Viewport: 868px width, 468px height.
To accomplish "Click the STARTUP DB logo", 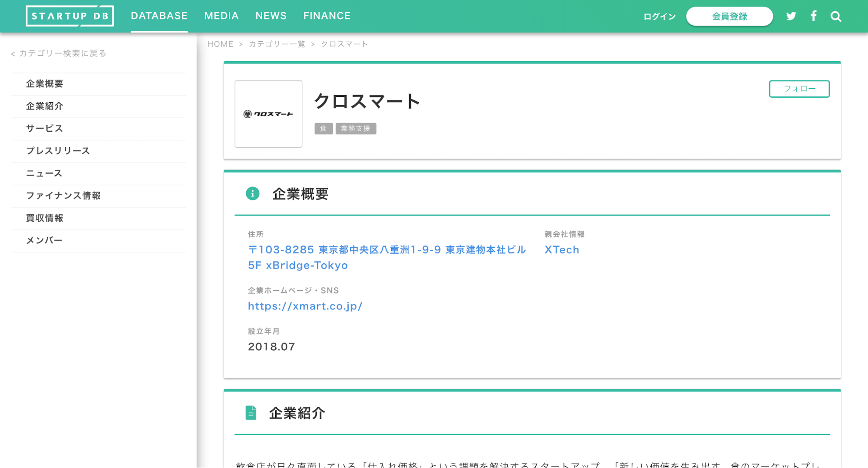I will tap(70, 16).
